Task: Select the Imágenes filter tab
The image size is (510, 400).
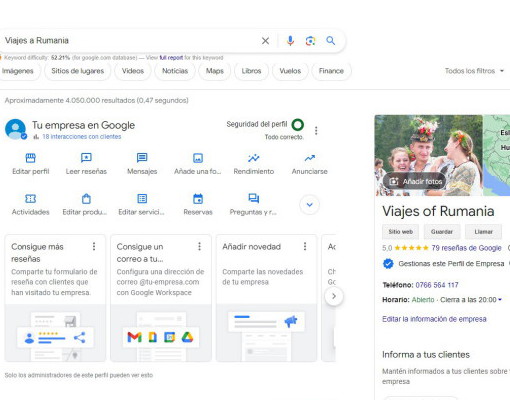Action: pos(18,71)
